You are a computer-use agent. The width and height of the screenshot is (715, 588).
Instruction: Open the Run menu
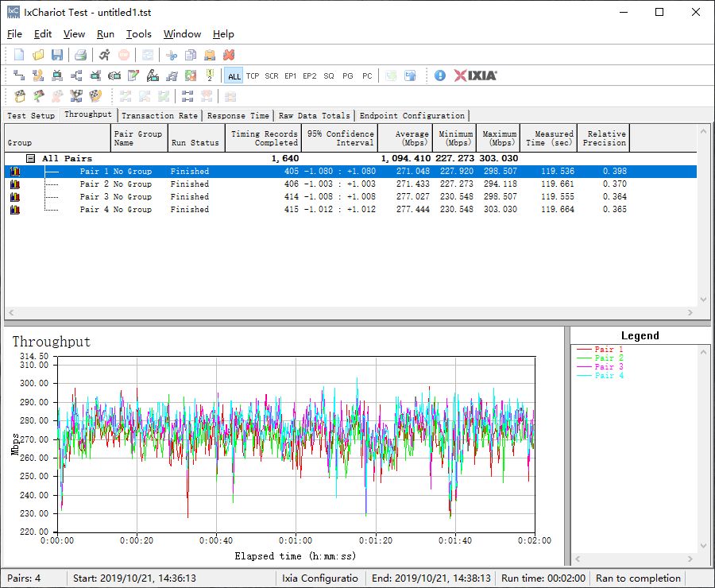pyautogui.click(x=106, y=34)
